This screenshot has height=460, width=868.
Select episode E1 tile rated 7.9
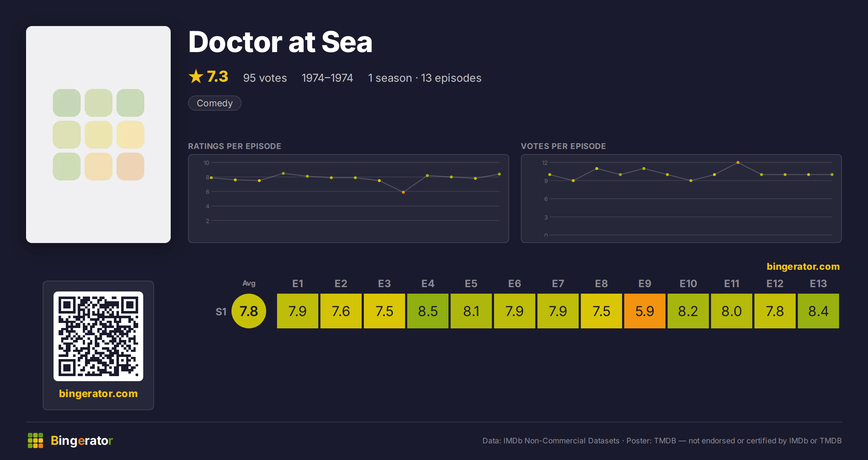298,311
